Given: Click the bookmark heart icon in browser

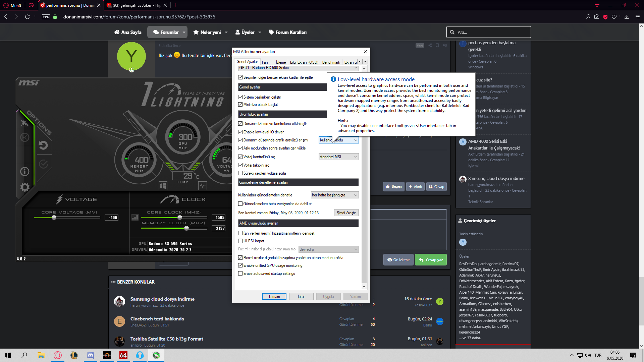Looking at the screenshot, I should click(x=614, y=17).
